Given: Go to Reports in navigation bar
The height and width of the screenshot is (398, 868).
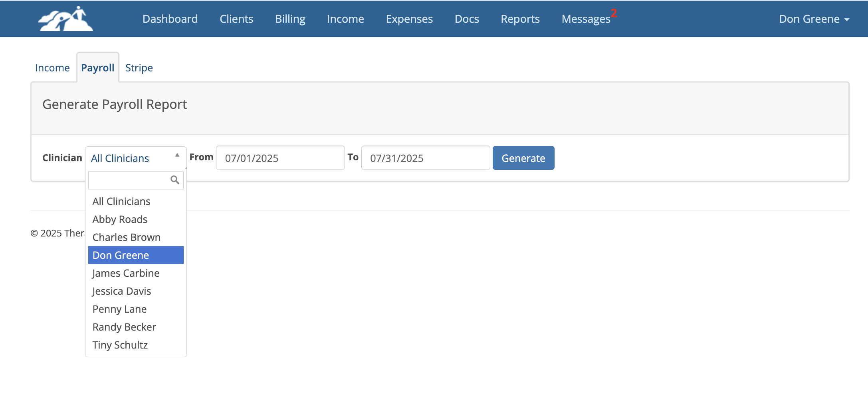Looking at the screenshot, I should pos(520,19).
